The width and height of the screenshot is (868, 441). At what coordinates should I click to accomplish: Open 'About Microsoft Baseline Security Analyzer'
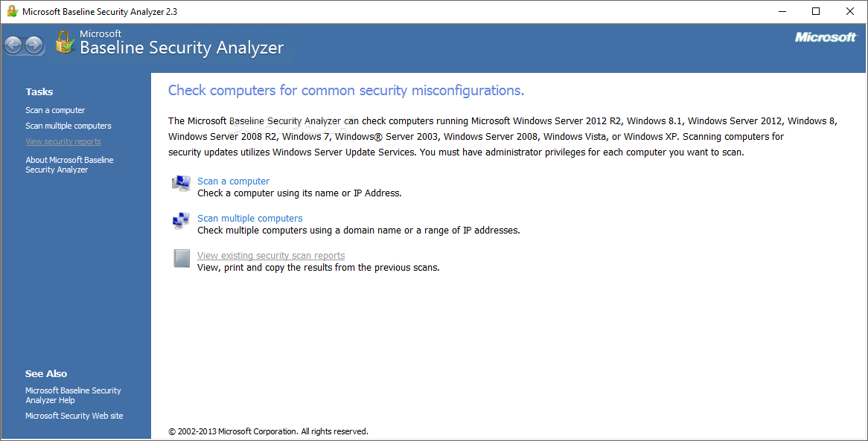tap(69, 164)
